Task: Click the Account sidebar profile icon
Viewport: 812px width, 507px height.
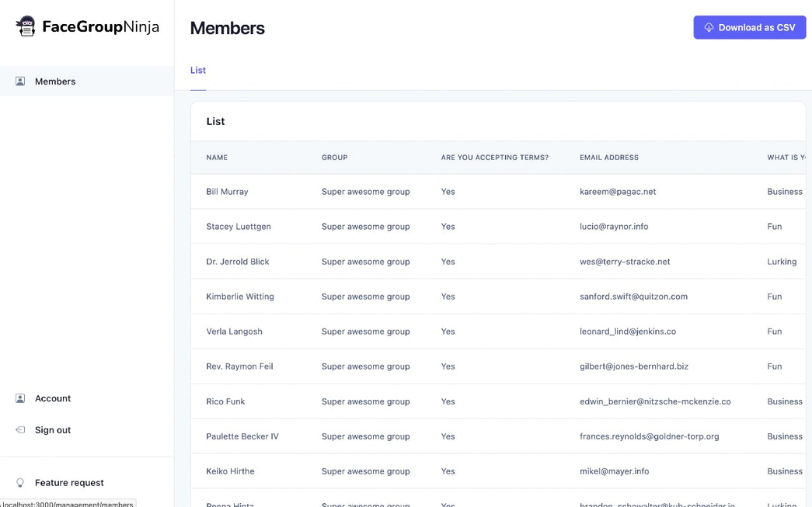Action: click(20, 398)
